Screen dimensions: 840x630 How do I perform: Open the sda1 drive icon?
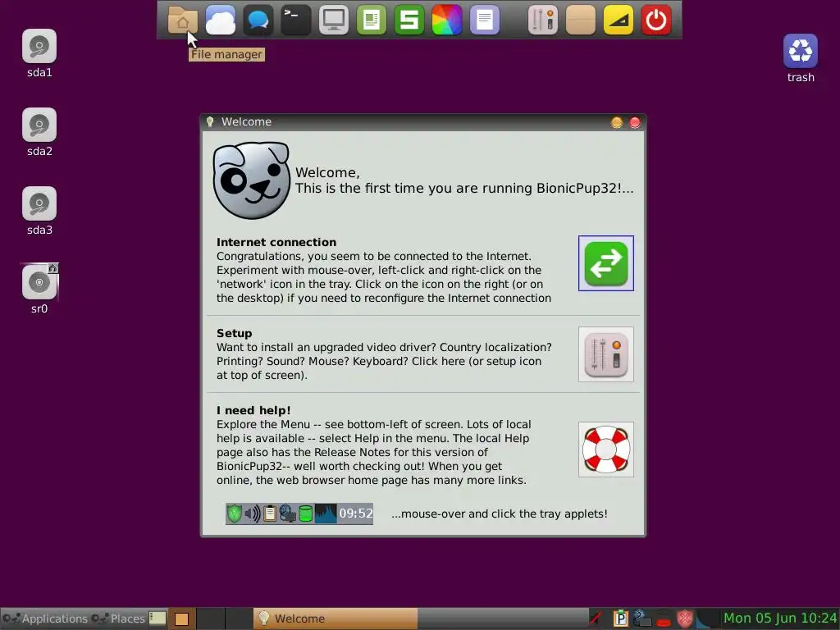[x=39, y=46]
